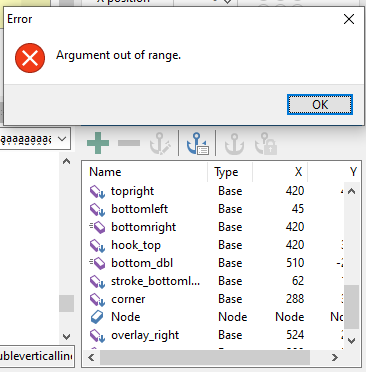This screenshot has height=372, width=366.
Task: Click left panel scroll up arrow
Action: click(x=67, y=162)
